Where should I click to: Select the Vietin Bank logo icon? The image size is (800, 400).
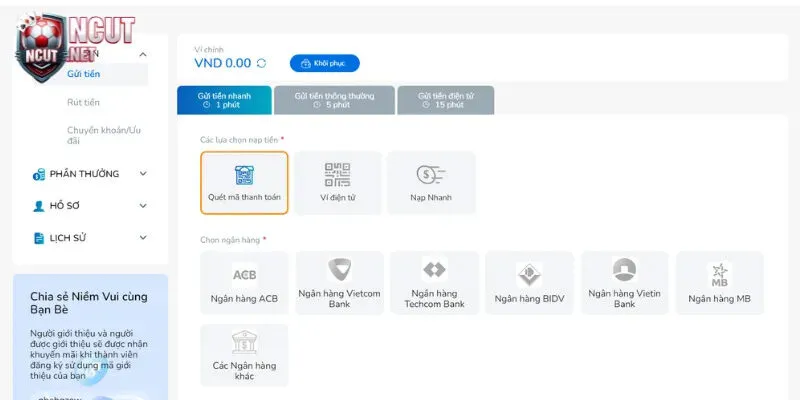tap(624, 270)
